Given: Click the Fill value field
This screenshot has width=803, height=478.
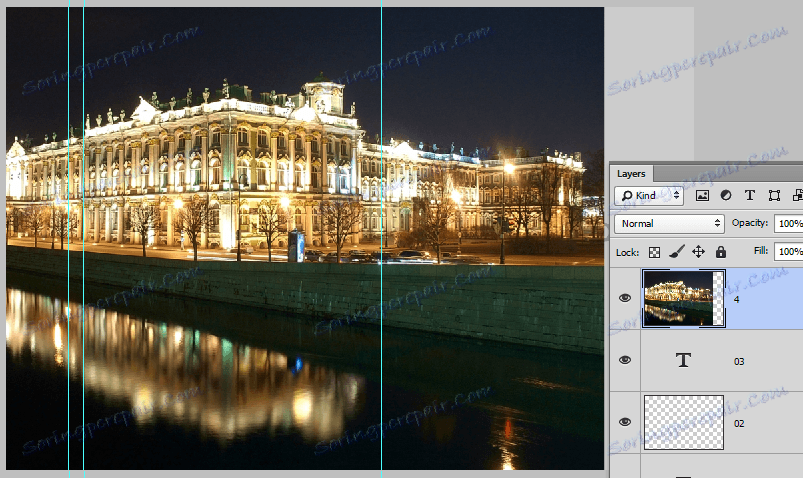Looking at the screenshot, I should 789,252.
